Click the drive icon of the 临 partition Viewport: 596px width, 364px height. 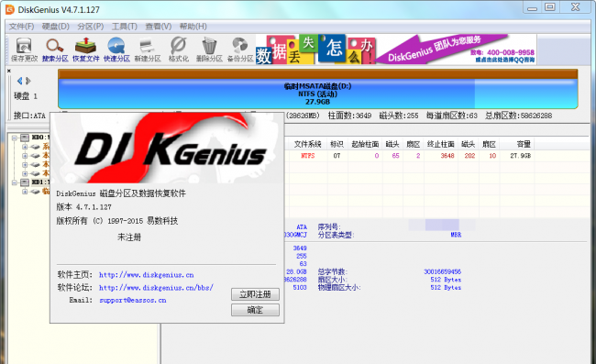tap(36, 192)
